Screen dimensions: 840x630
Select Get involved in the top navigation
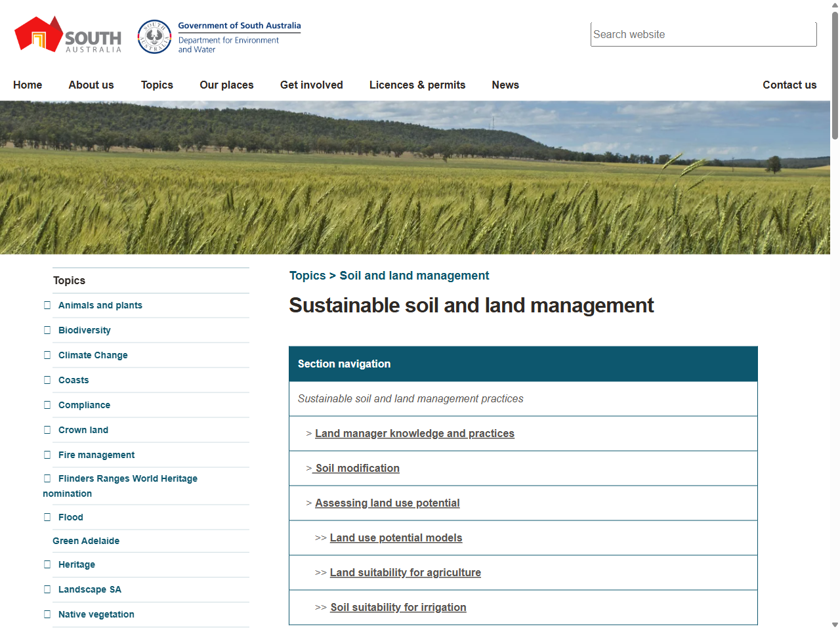[x=312, y=85]
